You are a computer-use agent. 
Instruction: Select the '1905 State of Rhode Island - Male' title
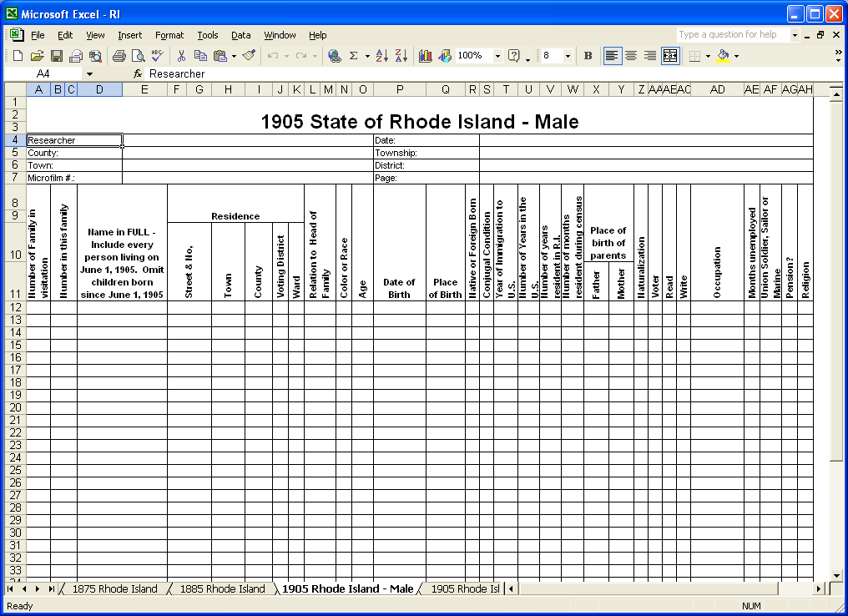coord(420,121)
